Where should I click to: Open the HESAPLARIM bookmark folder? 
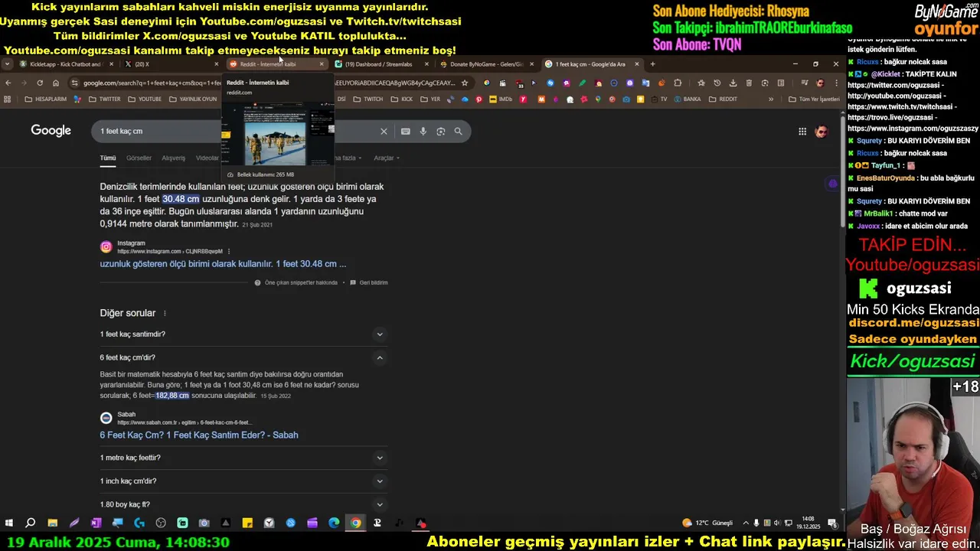point(46,99)
